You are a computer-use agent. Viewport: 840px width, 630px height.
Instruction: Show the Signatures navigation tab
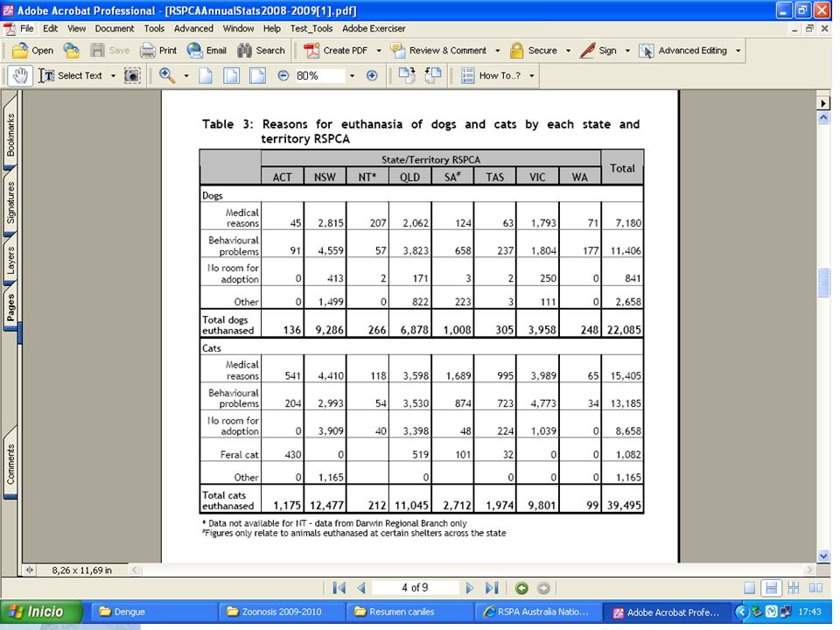(x=10, y=202)
